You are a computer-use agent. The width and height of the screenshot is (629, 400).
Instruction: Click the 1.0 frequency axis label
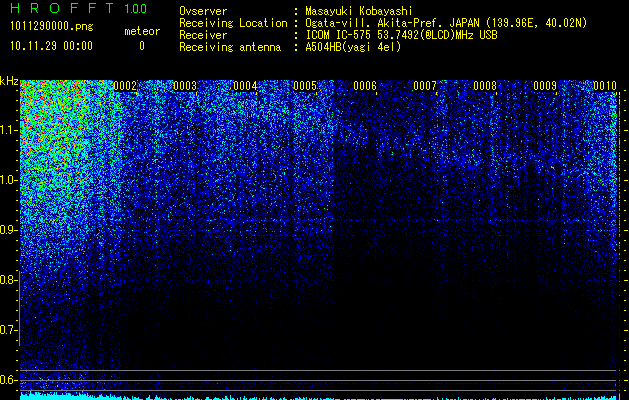tap(8, 180)
